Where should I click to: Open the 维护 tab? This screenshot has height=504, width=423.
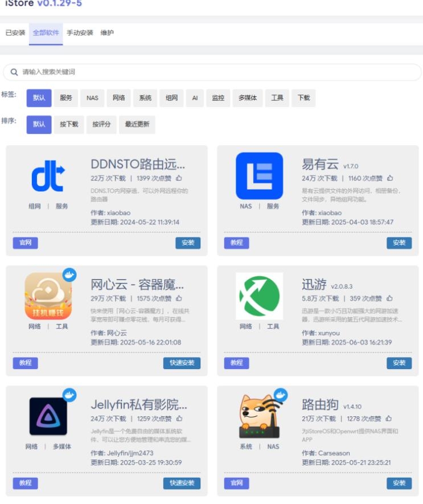107,33
